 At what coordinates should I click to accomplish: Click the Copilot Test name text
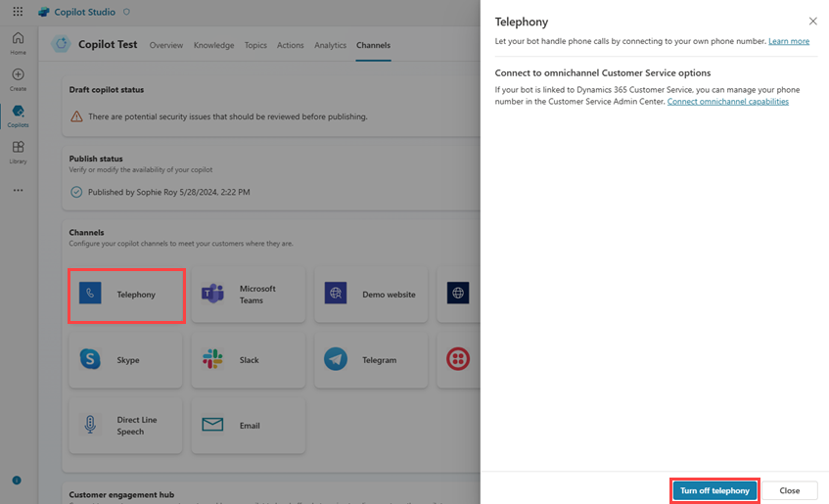coord(108,44)
